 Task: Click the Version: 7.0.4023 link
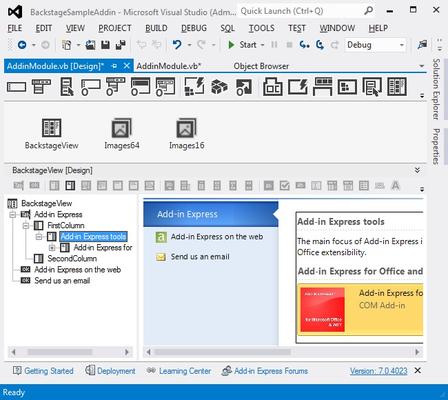coord(378,371)
